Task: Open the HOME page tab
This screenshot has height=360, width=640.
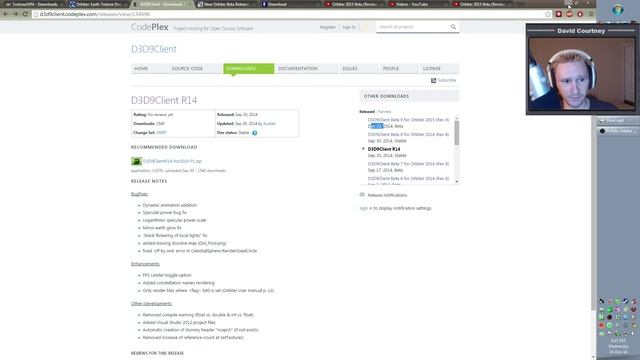Action: [141, 69]
